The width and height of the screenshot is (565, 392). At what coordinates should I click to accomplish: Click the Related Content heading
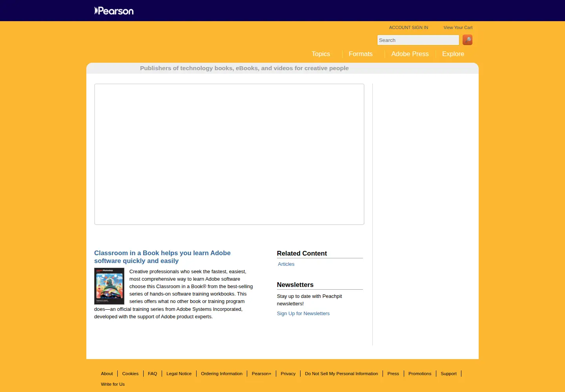(x=302, y=254)
